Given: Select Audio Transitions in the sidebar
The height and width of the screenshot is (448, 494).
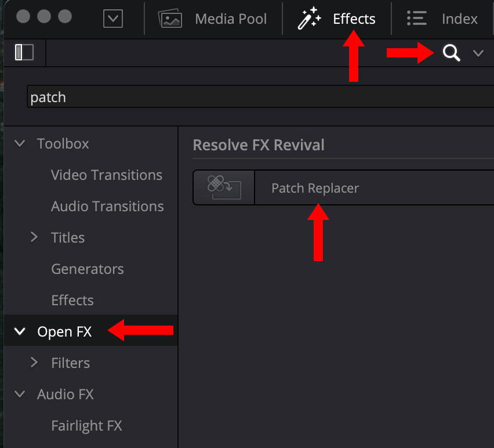Looking at the screenshot, I should tap(107, 206).
